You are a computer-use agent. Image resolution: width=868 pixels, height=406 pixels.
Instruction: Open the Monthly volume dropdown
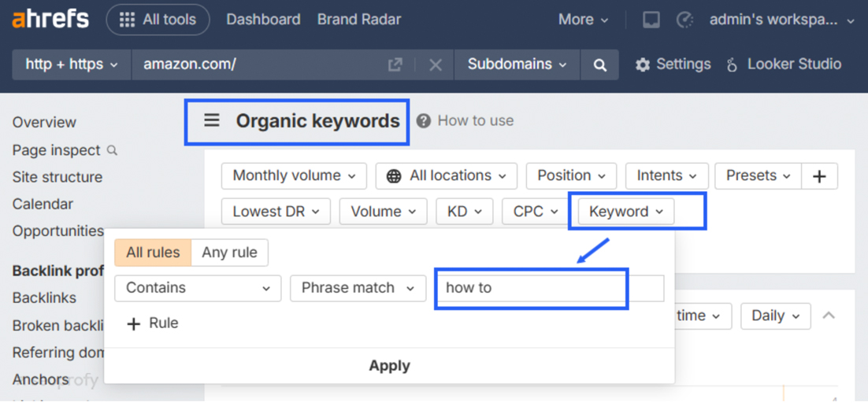click(294, 176)
